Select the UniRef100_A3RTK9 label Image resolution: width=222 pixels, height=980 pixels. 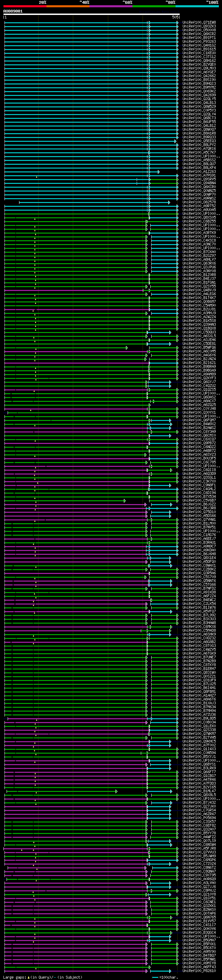(199, 233)
